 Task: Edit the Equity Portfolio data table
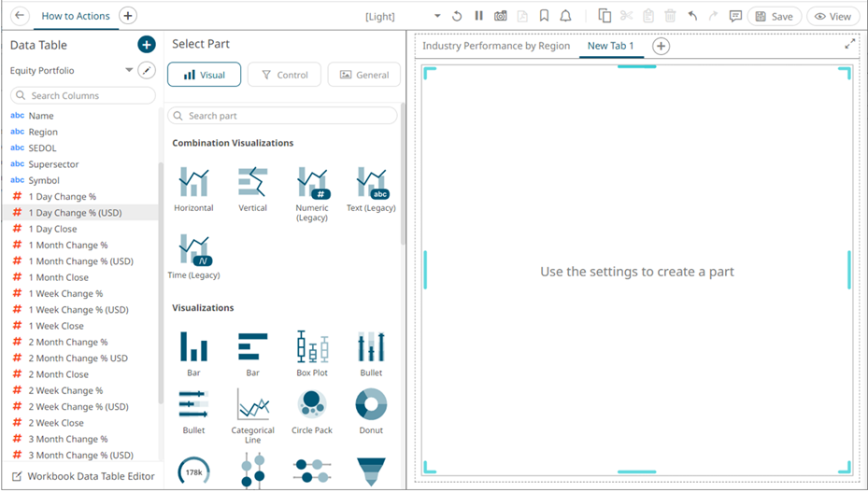(147, 71)
